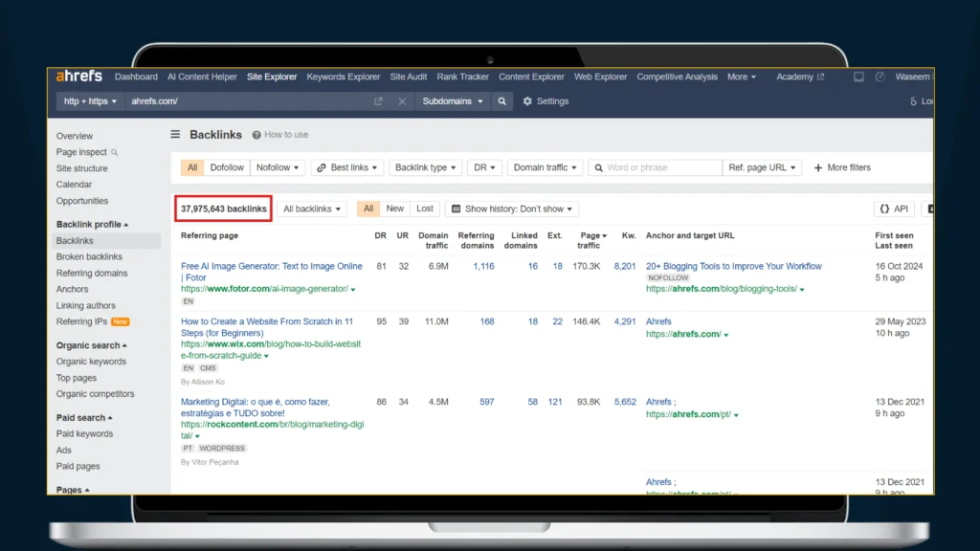This screenshot has width=980, height=551.
Task: Open the Show history dropdown
Action: [512, 209]
